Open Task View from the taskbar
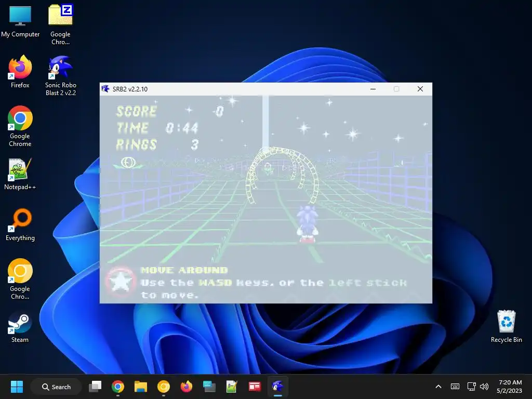Viewport: 532px width, 399px height. point(95,387)
